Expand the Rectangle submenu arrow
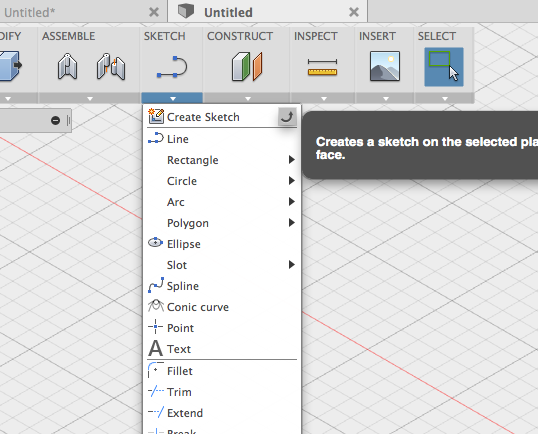 [292, 160]
